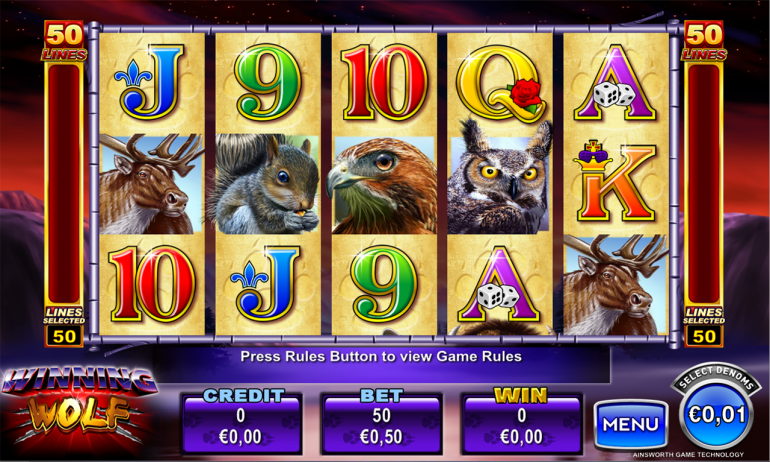The image size is (770, 462).
Task: Click the green 9 on second reel
Action: click(x=268, y=82)
